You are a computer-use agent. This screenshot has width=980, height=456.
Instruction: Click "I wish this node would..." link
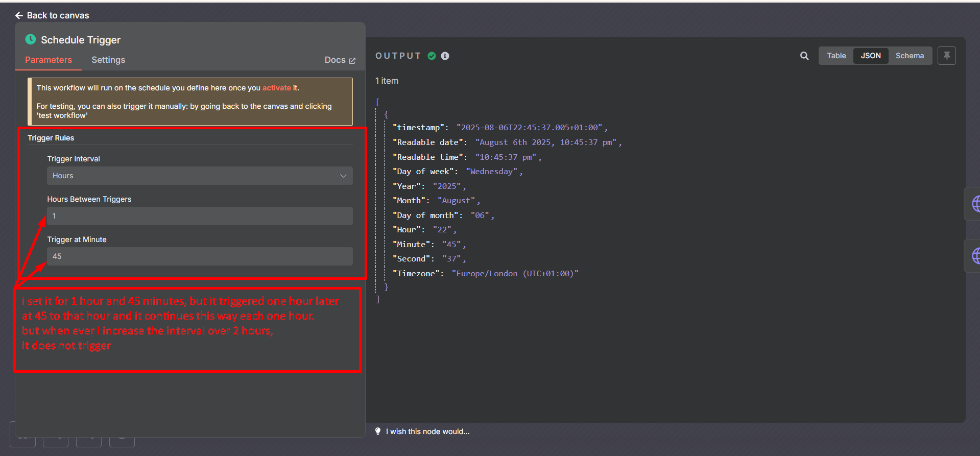tap(427, 431)
